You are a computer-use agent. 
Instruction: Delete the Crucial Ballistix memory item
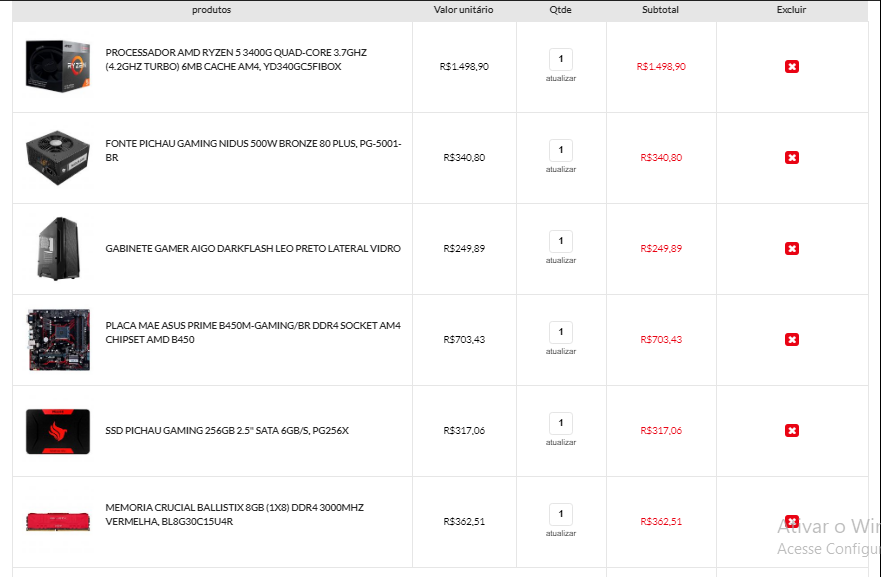point(792,521)
